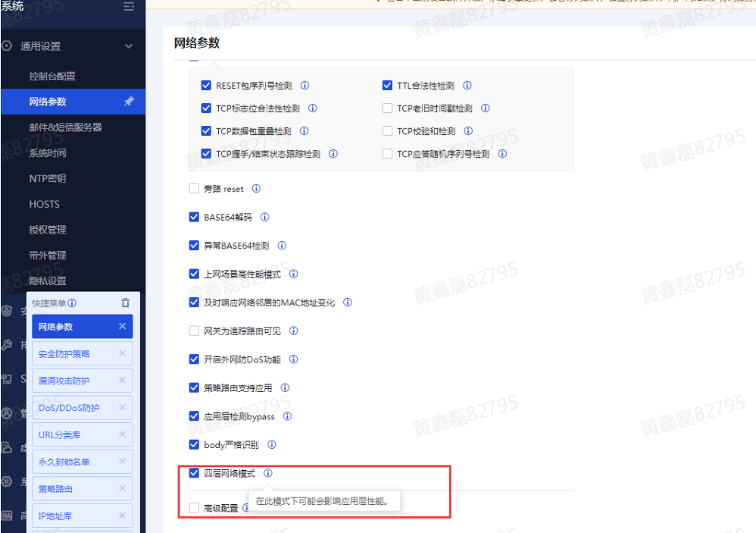The height and width of the screenshot is (533, 756).
Task: Click info icon next to 策略路由支持应用
Action: tap(285, 388)
